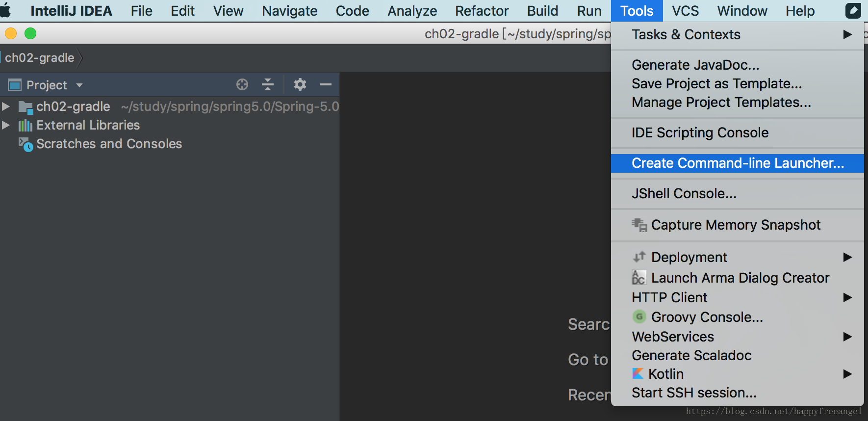Close the open Tools menu

tap(637, 11)
